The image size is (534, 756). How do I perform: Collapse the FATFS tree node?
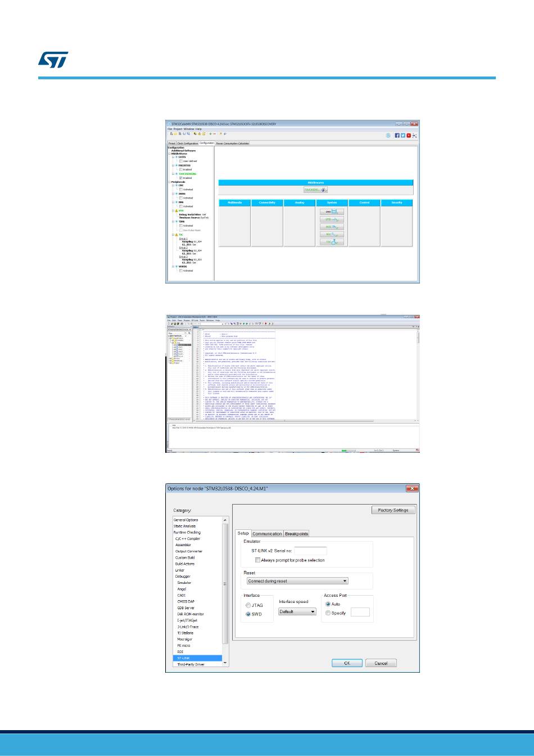(x=173, y=157)
